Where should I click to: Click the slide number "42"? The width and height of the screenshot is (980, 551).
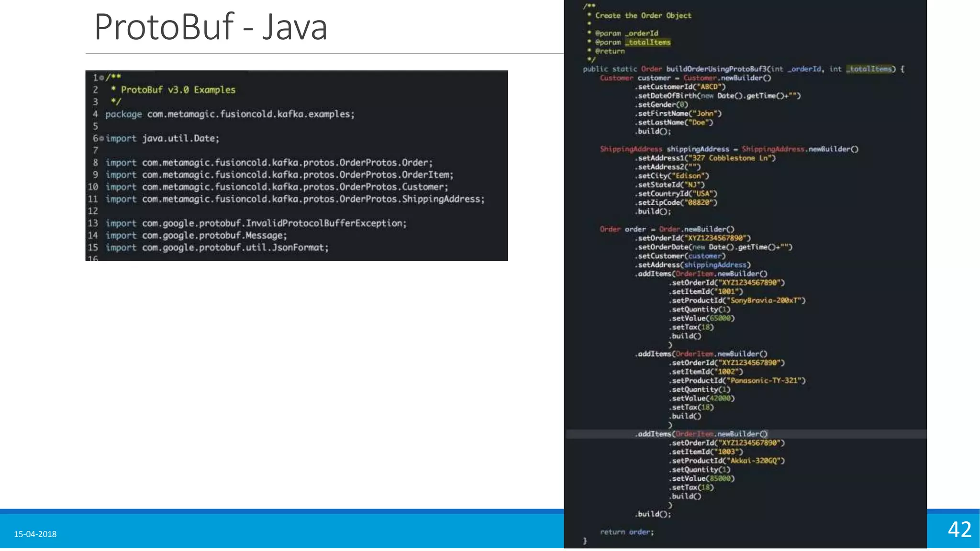(959, 529)
